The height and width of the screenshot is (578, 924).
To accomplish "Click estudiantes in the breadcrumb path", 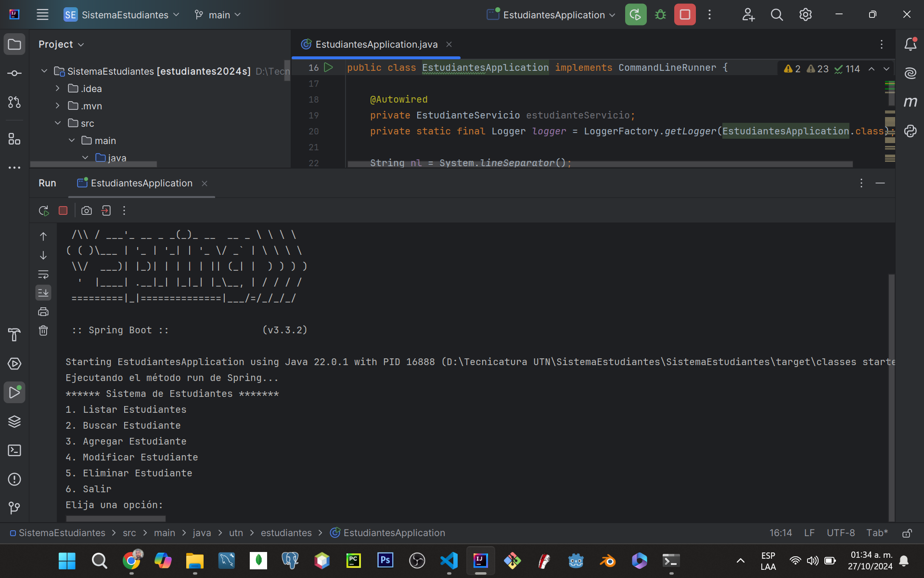I will pyautogui.click(x=286, y=533).
